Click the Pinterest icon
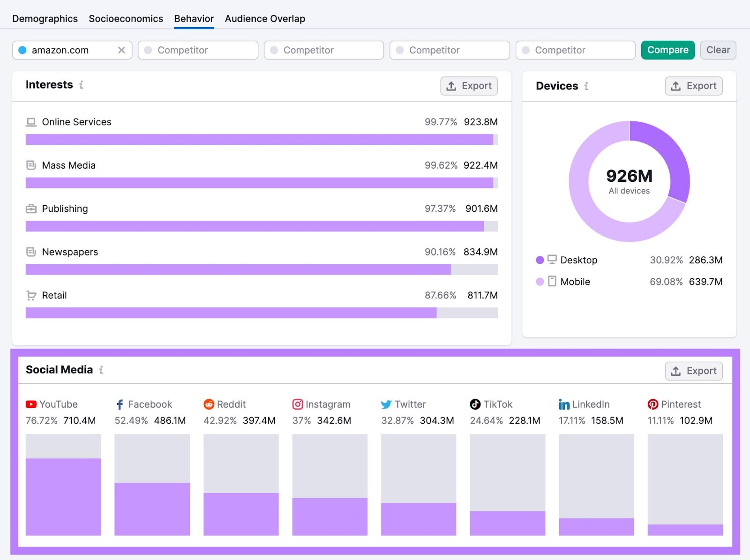The height and width of the screenshot is (560, 750). click(652, 404)
